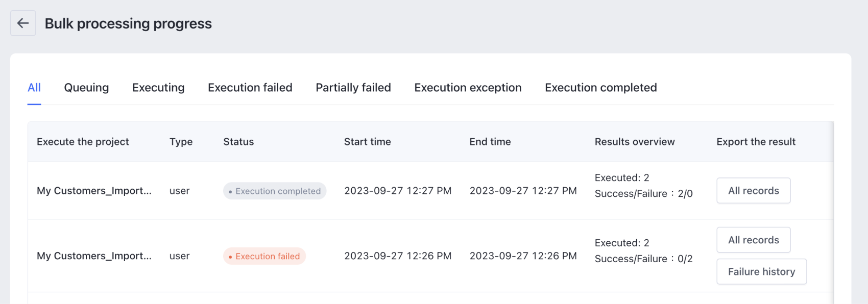Click the Start time column header
The width and height of the screenshot is (868, 304).
pos(367,141)
